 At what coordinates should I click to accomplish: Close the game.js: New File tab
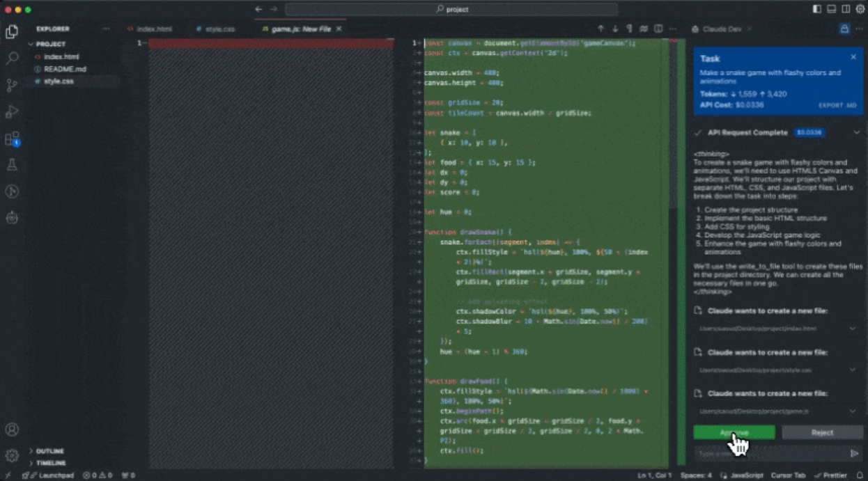(x=339, y=29)
